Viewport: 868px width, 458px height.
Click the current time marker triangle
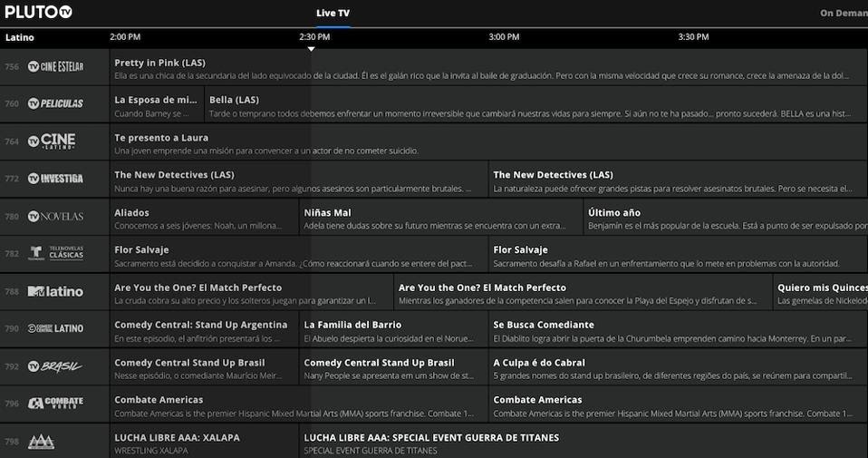point(311,49)
